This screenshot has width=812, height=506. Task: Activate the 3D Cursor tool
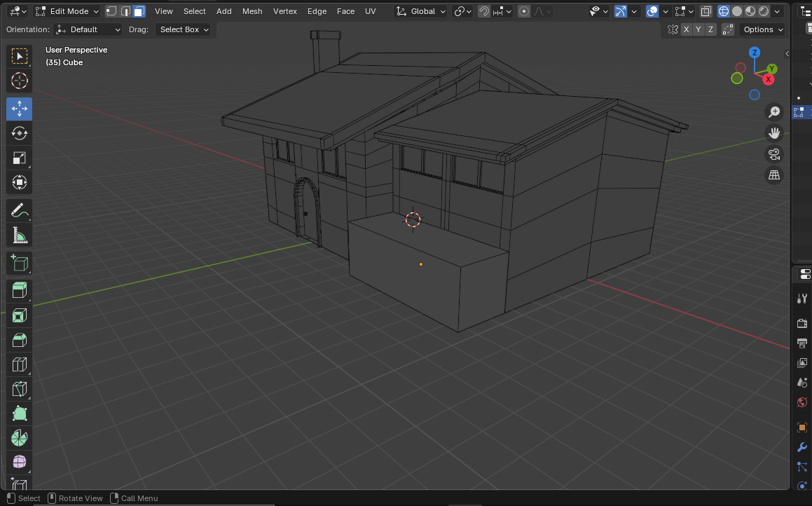coord(19,81)
